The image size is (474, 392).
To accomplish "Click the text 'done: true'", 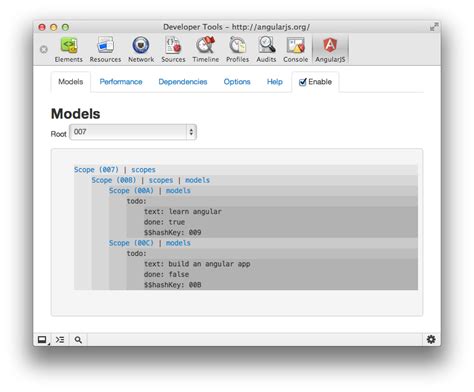I will [x=164, y=222].
